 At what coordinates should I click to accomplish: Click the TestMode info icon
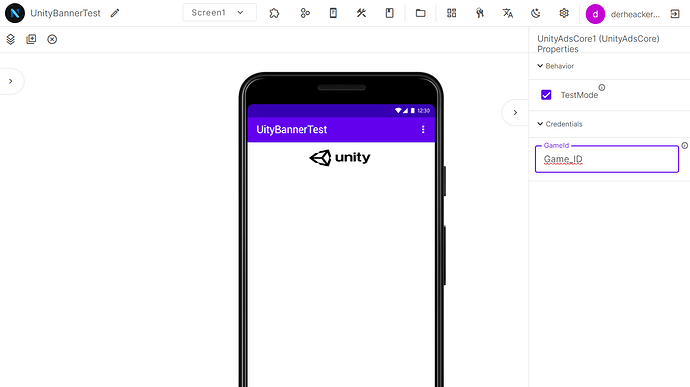(602, 88)
